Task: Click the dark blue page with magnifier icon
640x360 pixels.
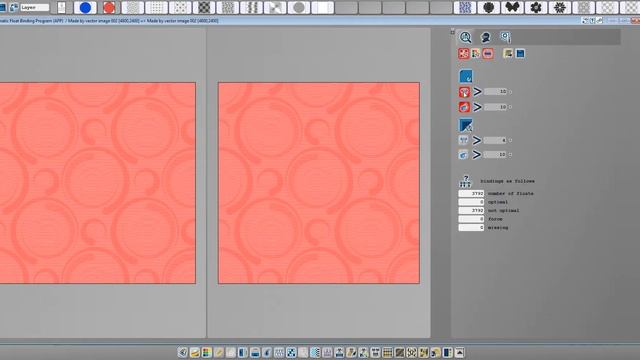Action: [466, 125]
